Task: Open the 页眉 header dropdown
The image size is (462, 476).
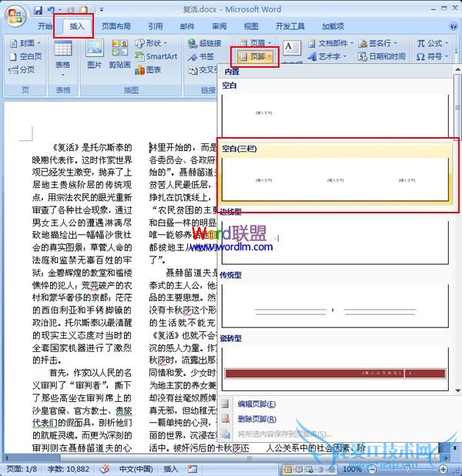Action: click(x=256, y=43)
